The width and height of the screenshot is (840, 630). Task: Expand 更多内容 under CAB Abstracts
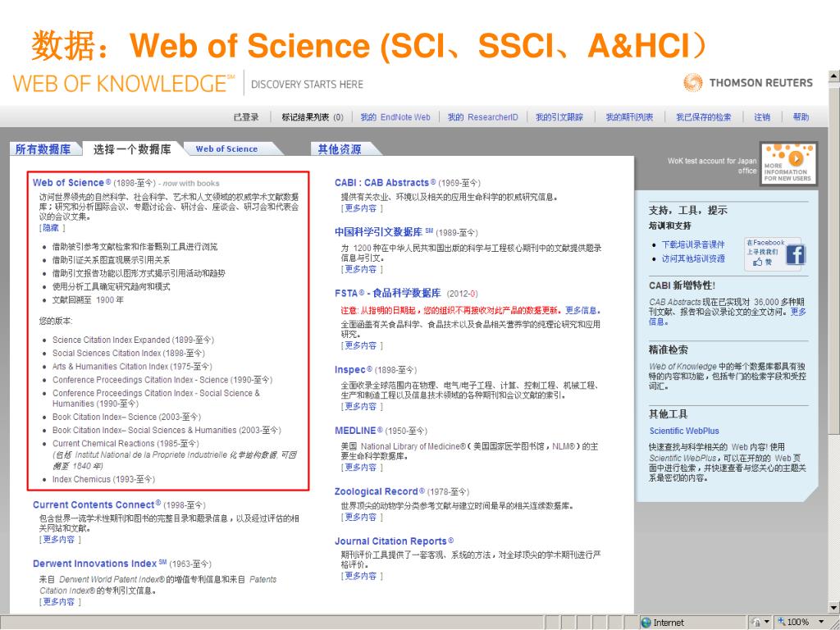pos(361,208)
